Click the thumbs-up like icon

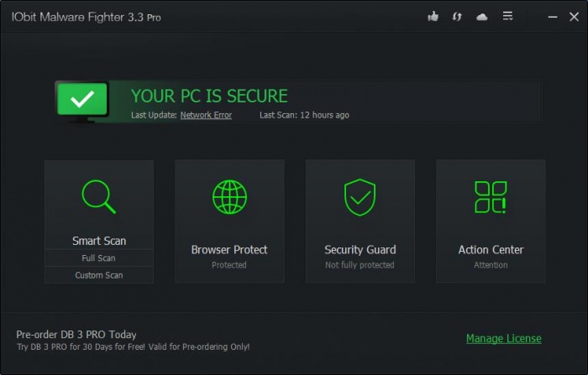pyautogui.click(x=433, y=17)
